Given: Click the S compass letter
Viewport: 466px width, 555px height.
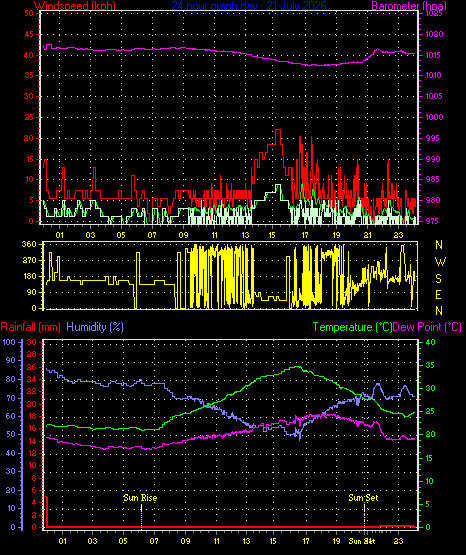Looking at the screenshot, I should (x=438, y=279).
